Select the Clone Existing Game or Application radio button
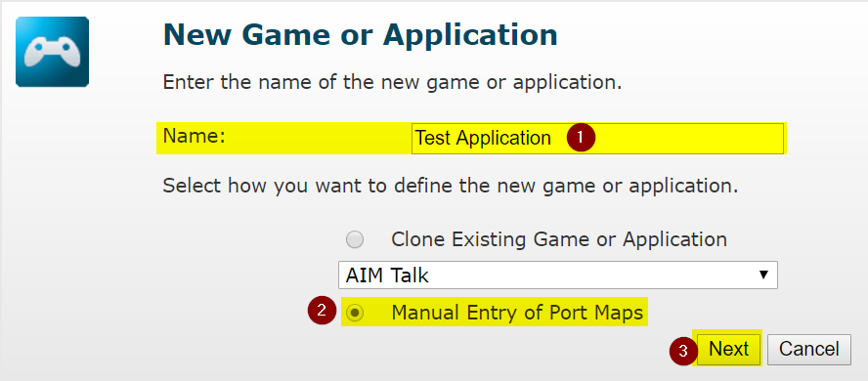This screenshot has width=868, height=381. [355, 239]
